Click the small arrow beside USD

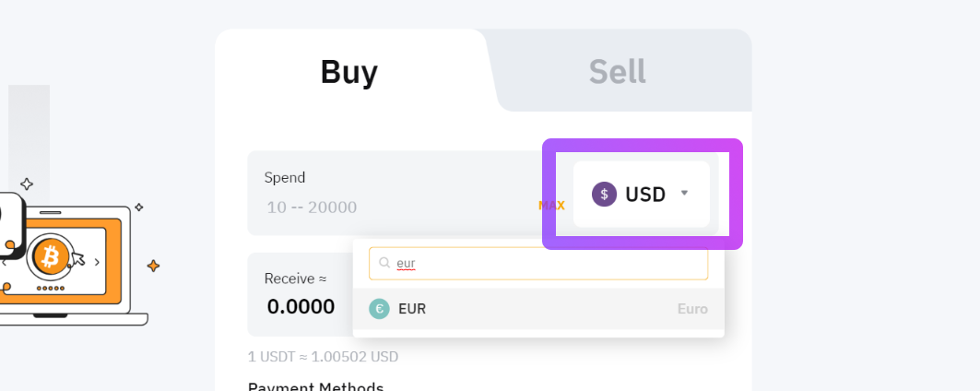(x=684, y=193)
